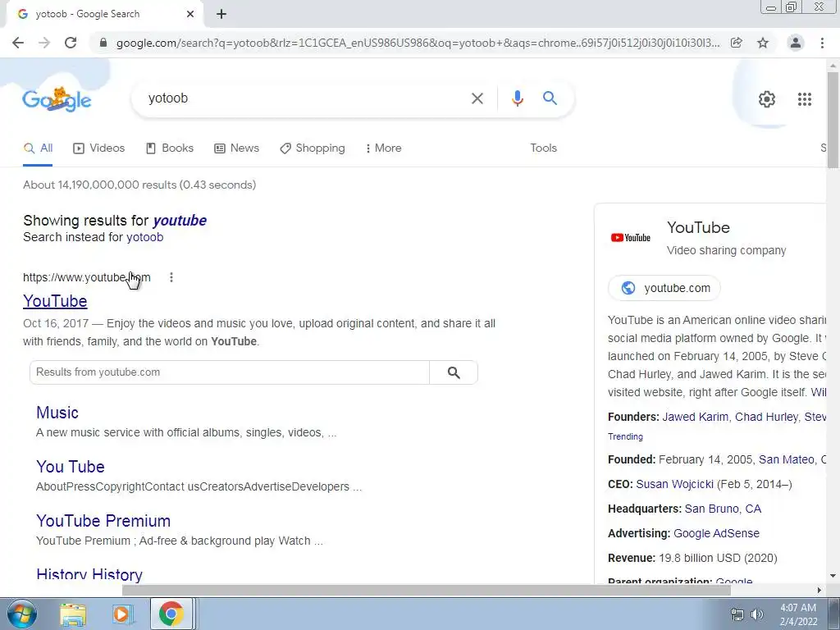Screen dimensions: 840x630
Task: Click the horizontal scrollbar right arrow
Action: pos(819,590)
